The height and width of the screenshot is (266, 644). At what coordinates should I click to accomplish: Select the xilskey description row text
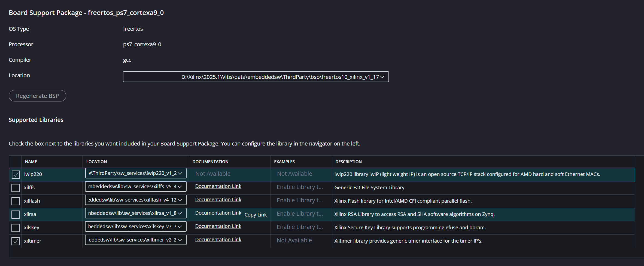410,228
